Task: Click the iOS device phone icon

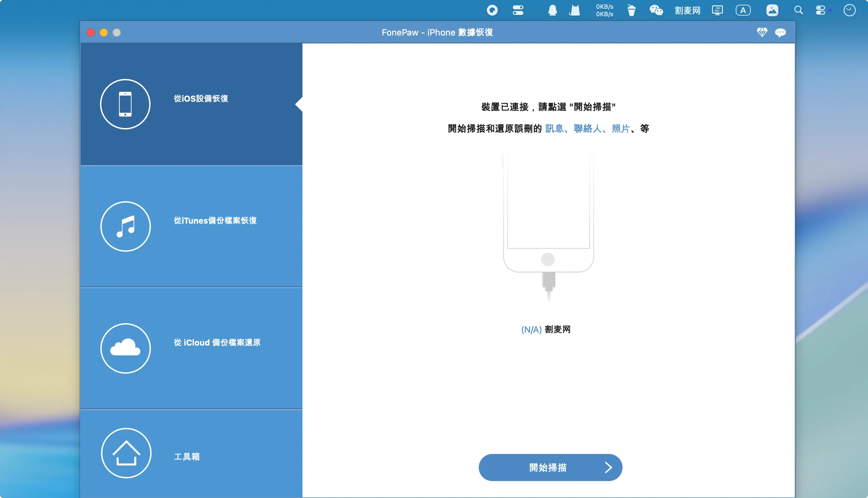Action: pos(125,104)
